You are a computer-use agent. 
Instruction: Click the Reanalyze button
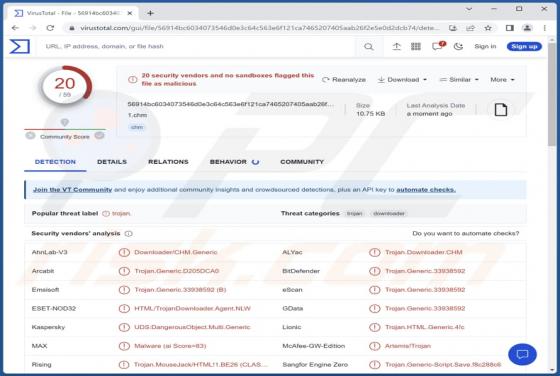coord(344,80)
